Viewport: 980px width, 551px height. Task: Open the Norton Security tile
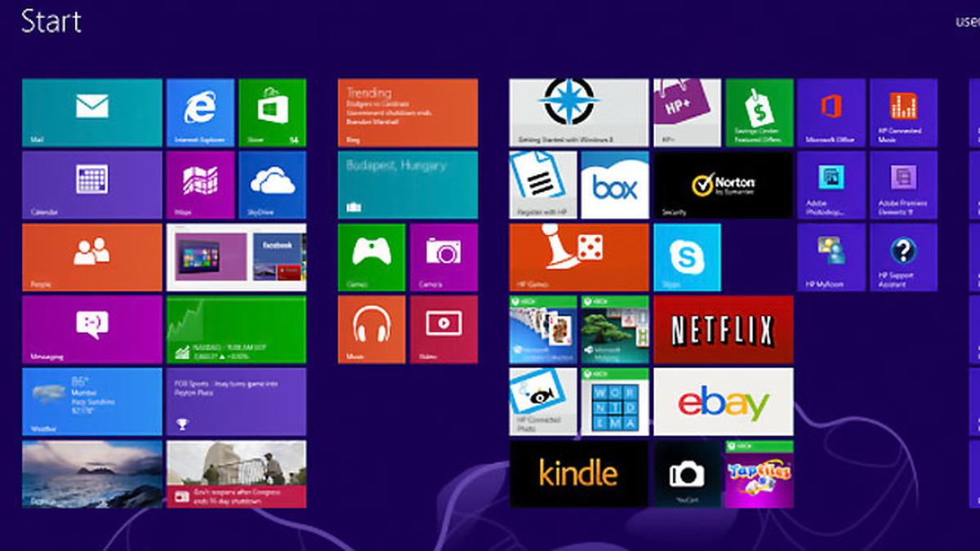[724, 184]
